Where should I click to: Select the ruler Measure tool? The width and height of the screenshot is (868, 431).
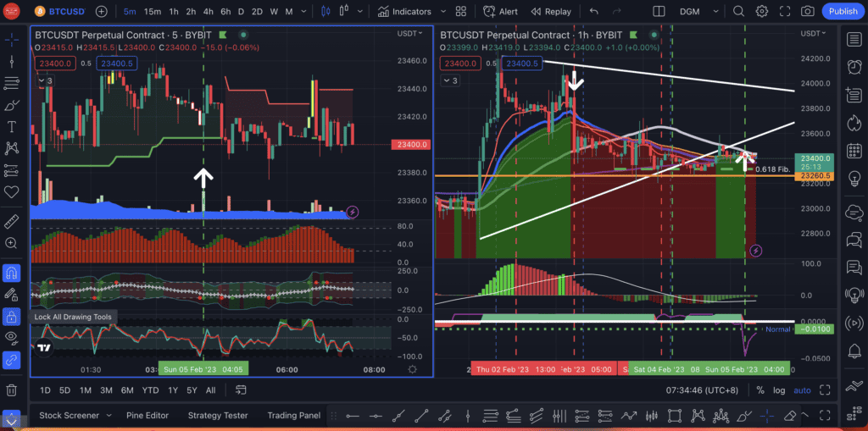click(x=12, y=221)
